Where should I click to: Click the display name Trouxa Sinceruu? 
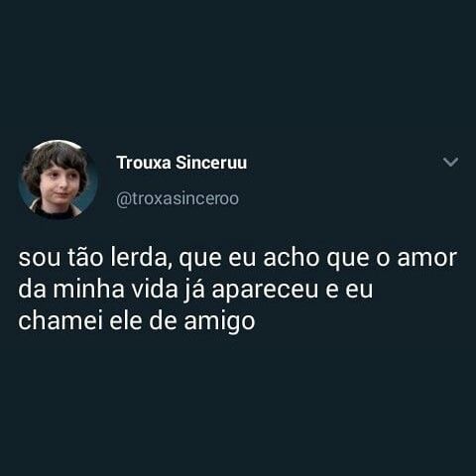[x=181, y=163]
